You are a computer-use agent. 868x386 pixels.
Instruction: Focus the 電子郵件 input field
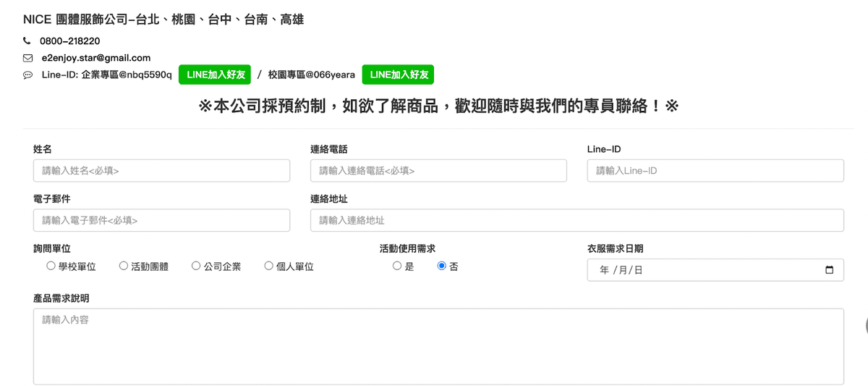point(161,220)
